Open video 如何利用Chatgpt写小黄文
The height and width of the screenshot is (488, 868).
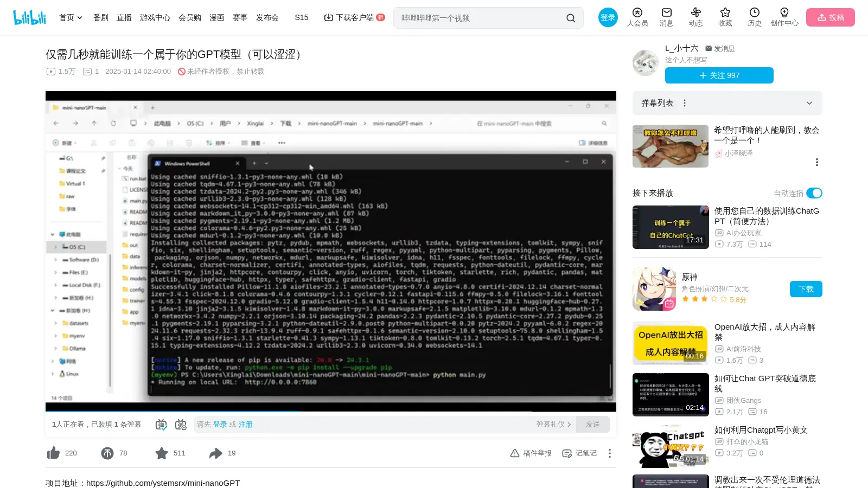(761, 430)
